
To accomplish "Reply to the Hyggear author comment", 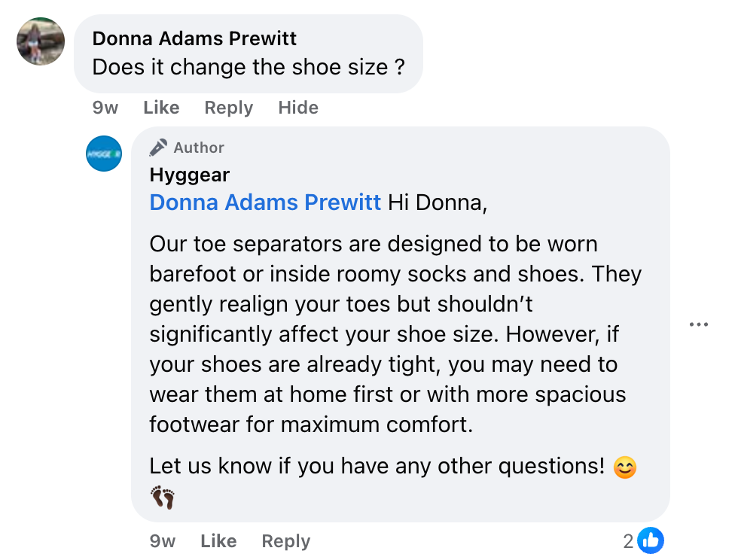I will 285,541.
